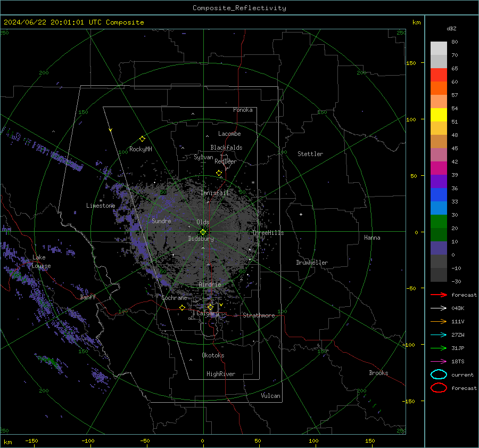Click the Lacombe city label
This screenshot has width=479, height=448.
pyautogui.click(x=229, y=134)
